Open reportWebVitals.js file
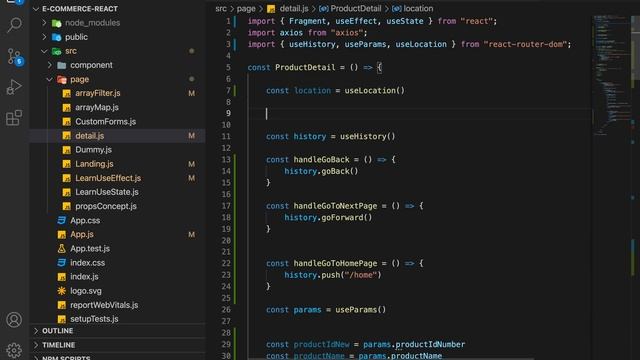 point(104,305)
